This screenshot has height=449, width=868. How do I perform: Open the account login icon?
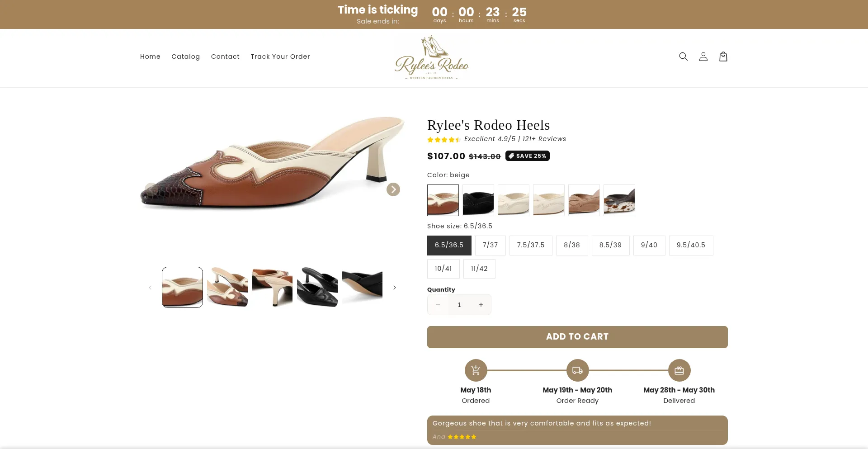pos(703,57)
